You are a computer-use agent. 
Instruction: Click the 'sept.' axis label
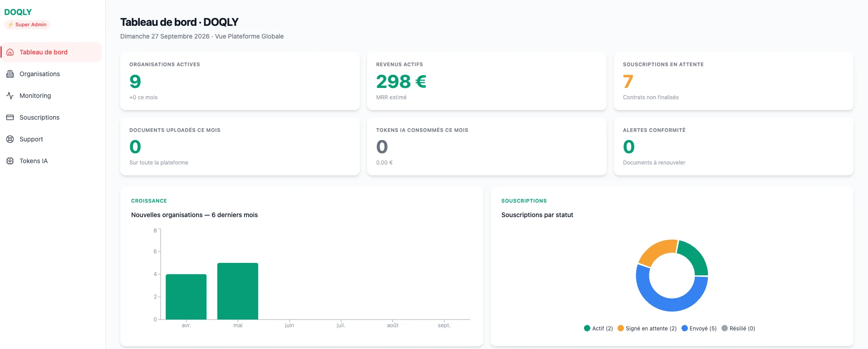(x=444, y=325)
